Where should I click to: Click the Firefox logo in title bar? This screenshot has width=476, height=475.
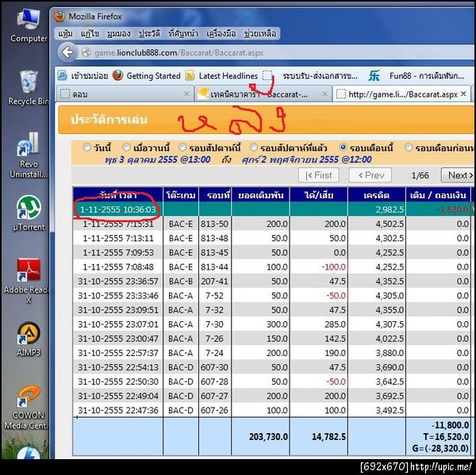(59, 16)
